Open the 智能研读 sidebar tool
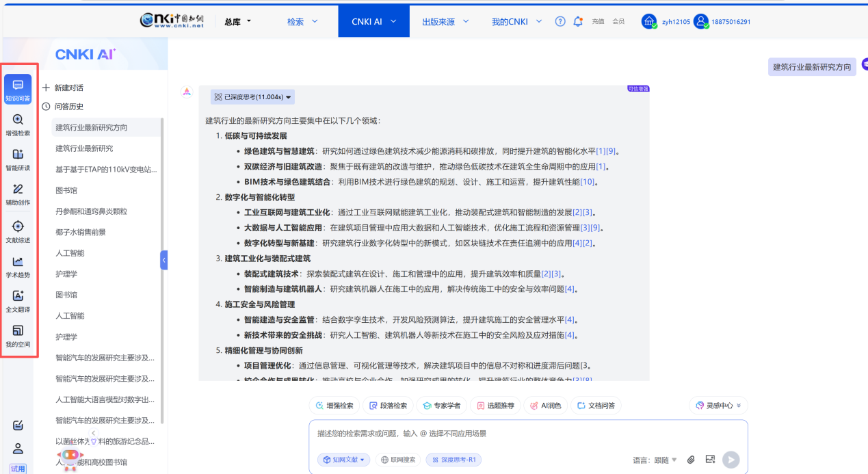The width and height of the screenshot is (868, 474). click(x=18, y=159)
